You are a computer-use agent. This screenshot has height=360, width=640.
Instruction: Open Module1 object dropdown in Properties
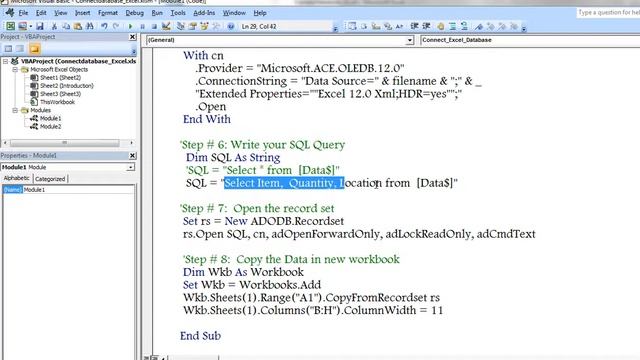130,167
